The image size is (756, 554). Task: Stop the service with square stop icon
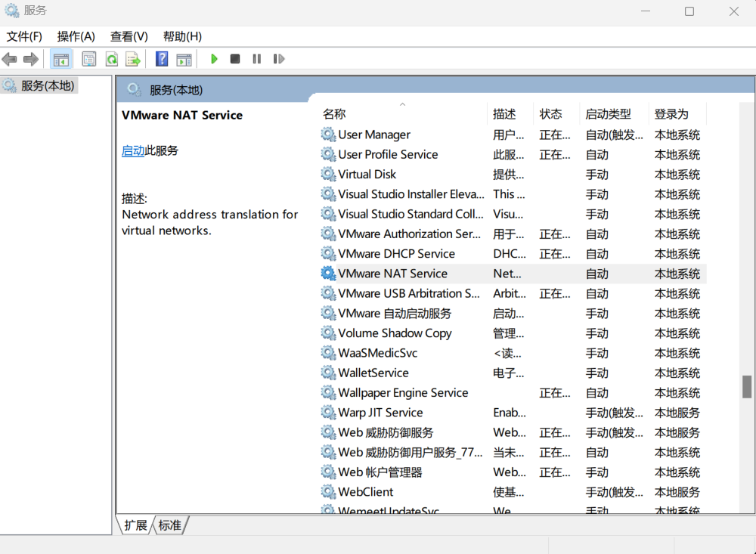click(235, 59)
